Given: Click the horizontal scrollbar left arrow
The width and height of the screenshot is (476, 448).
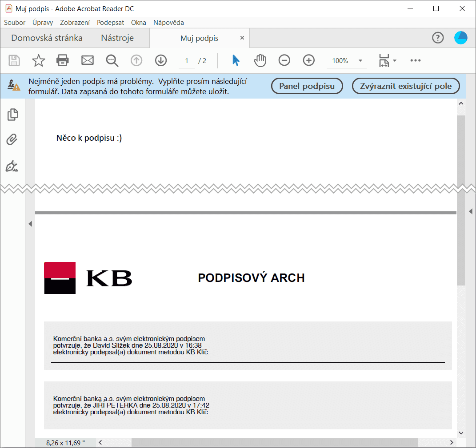Looking at the screenshot, I should click(100, 443).
